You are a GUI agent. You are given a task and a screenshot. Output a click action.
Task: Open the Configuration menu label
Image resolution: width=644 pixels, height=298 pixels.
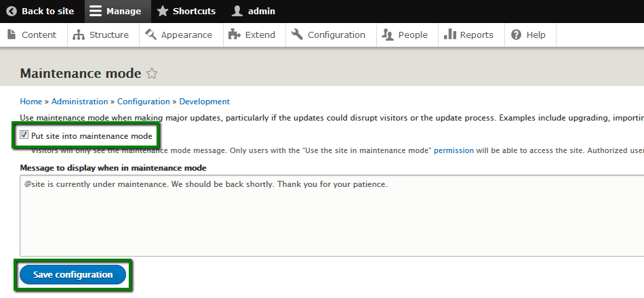coord(336,35)
